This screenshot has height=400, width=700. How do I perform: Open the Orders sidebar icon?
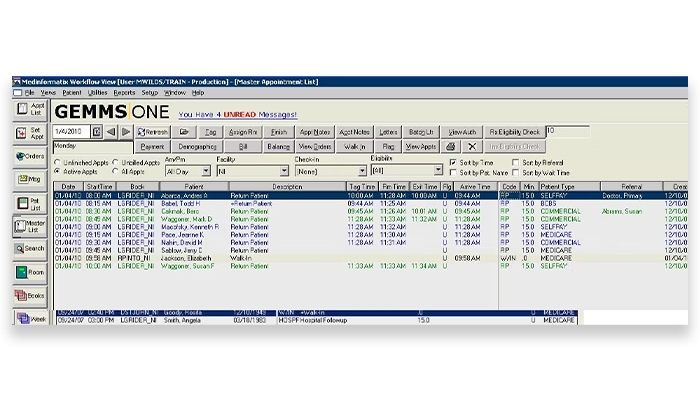30,156
